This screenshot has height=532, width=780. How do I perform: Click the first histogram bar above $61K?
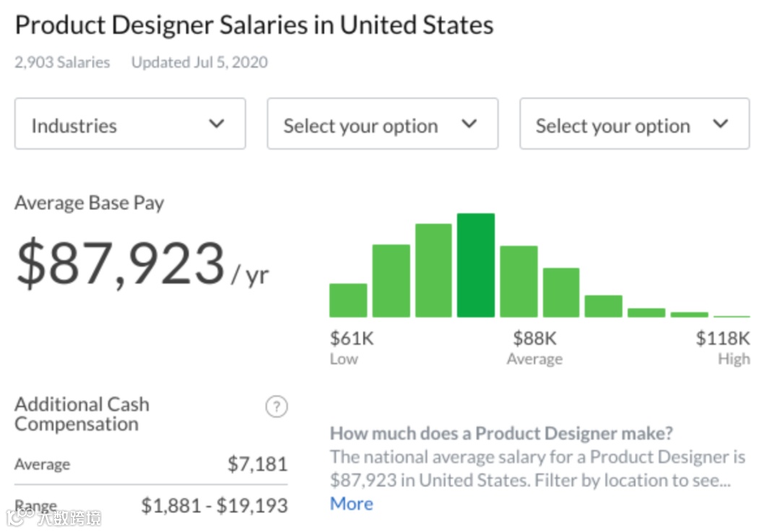348,300
